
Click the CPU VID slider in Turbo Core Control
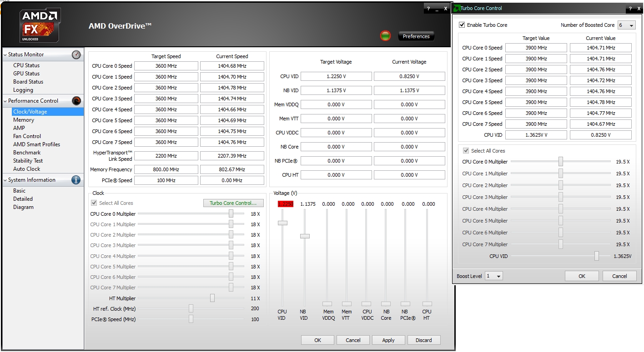(597, 256)
